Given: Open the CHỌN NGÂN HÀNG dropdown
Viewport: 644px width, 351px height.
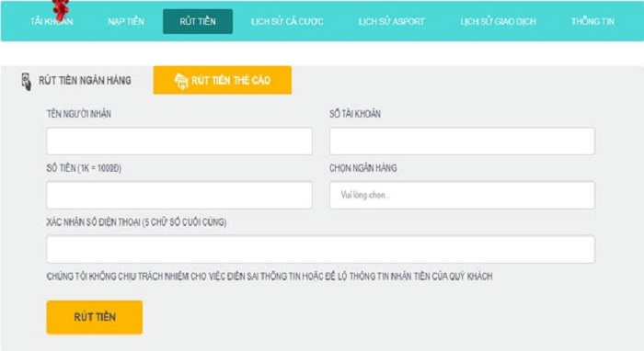Looking at the screenshot, I should pos(462,195).
